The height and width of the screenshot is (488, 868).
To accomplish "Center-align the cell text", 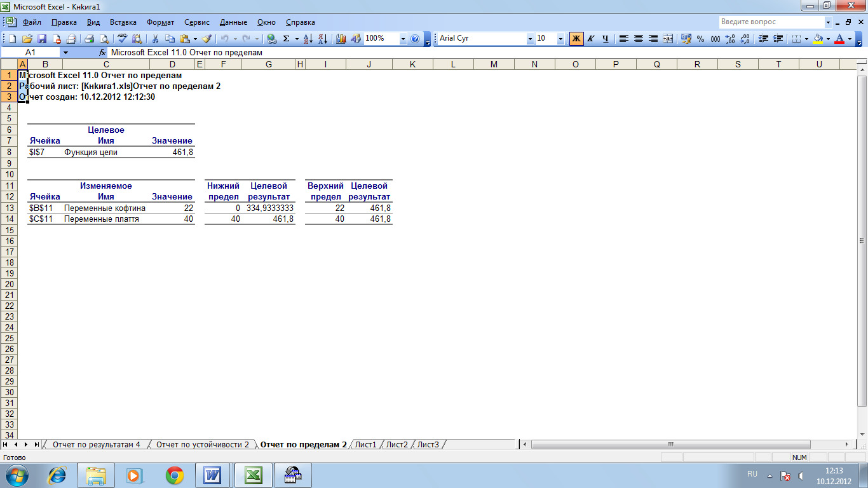I will click(x=639, y=39).
